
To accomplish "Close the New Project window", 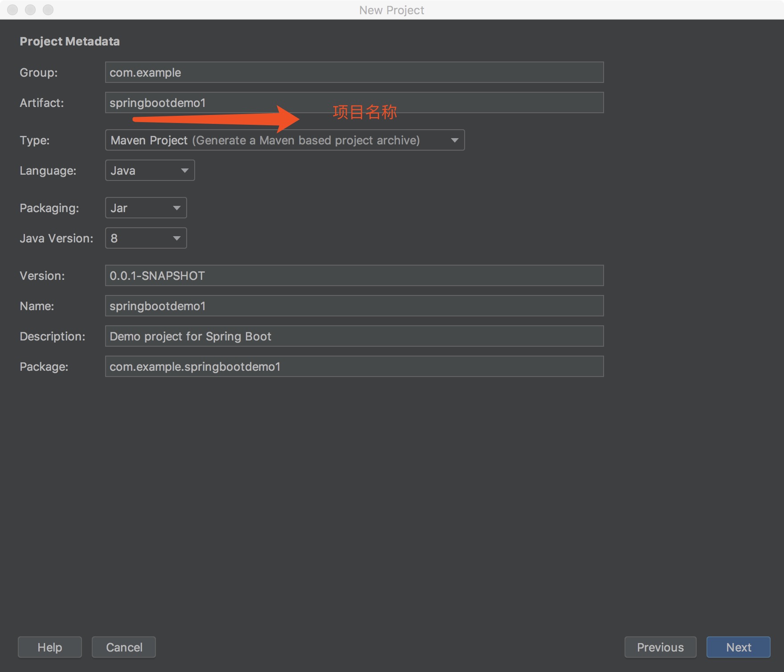I will (x=12, y=10).
